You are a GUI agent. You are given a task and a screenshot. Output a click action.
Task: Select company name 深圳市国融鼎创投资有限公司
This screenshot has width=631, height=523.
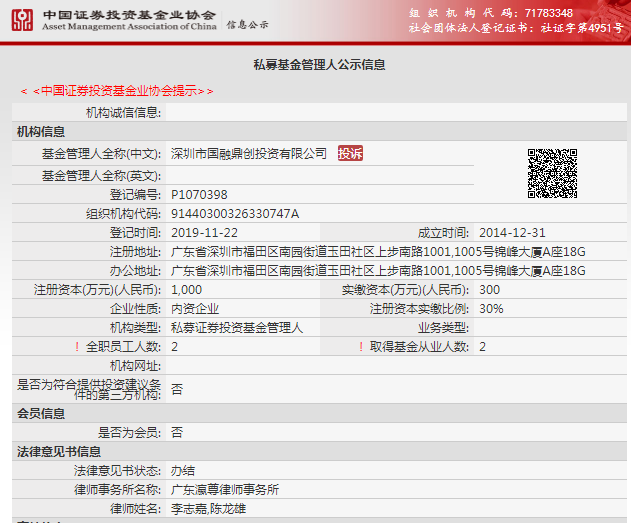249,154
